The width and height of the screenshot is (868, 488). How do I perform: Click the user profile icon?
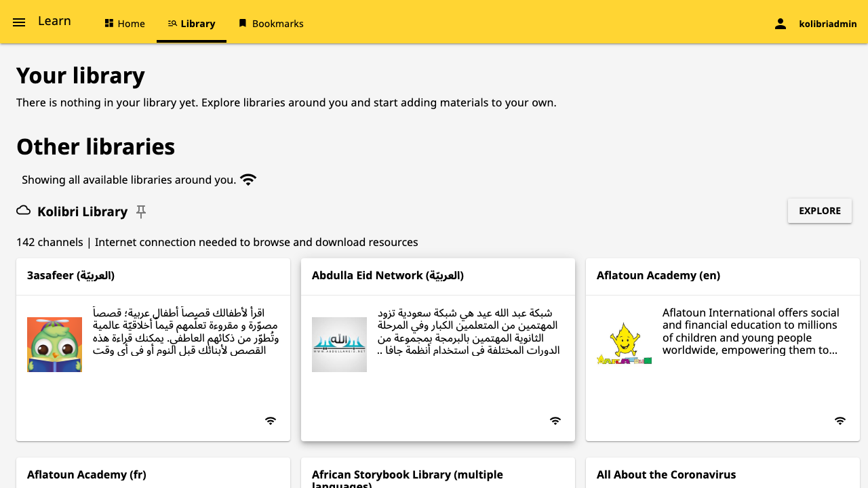(781, 24)
